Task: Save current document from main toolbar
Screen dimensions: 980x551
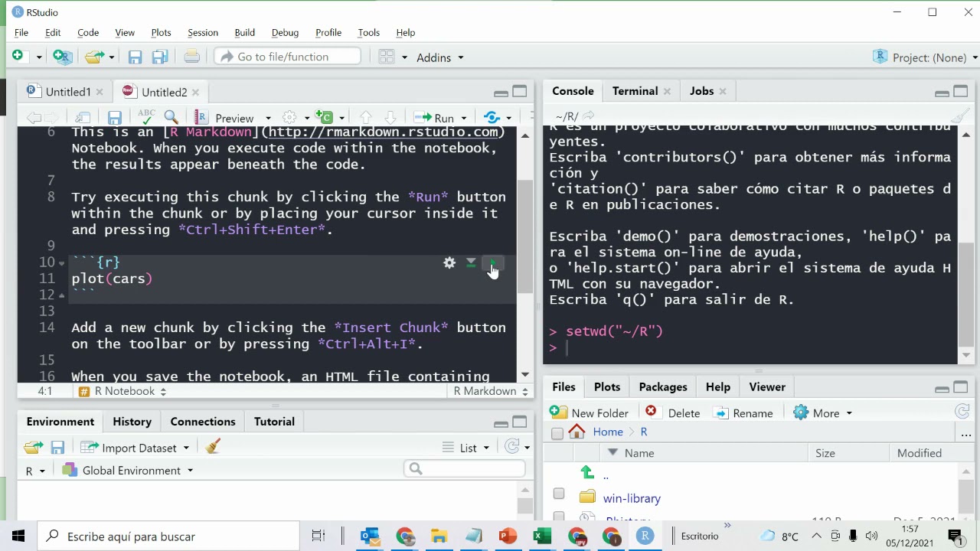Action: [x=135, y=57]
